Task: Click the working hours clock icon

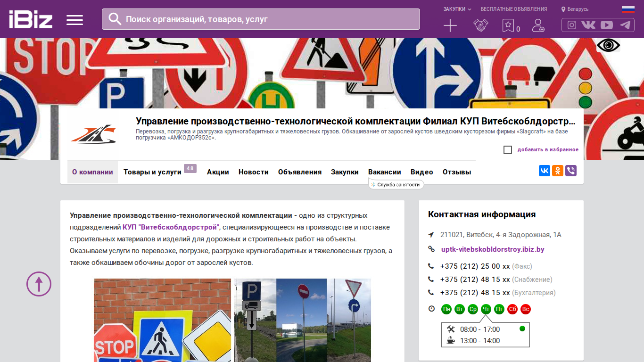Action: point(431,309)
